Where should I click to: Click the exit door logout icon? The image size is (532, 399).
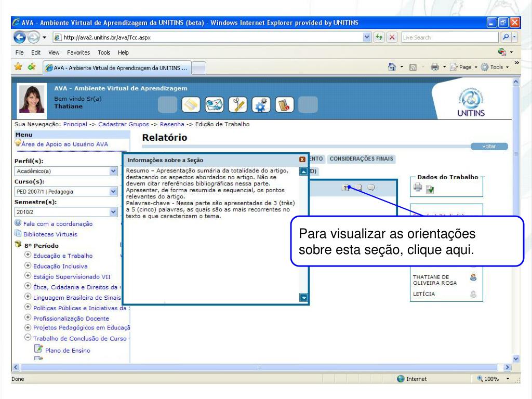[284, 104]
